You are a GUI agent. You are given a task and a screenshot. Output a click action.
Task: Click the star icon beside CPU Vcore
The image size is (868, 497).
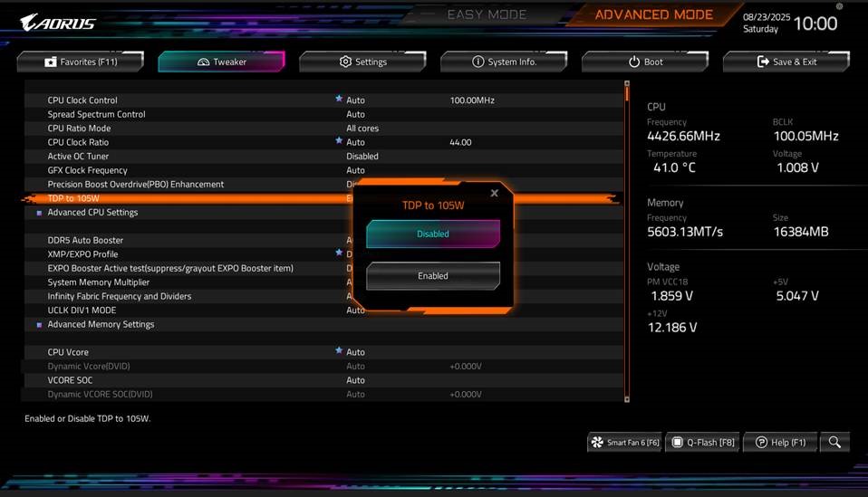(x=339, y=350)
